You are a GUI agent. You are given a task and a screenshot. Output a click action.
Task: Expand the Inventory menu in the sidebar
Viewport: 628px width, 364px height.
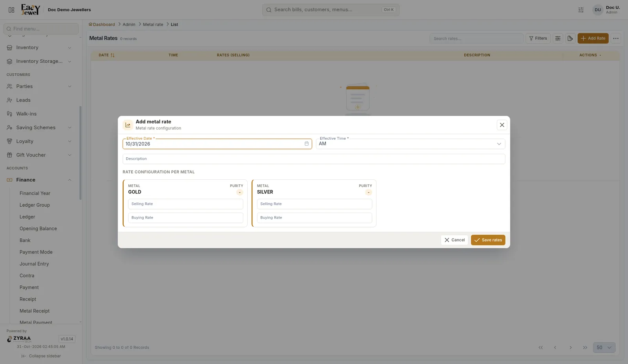point(39,47)
